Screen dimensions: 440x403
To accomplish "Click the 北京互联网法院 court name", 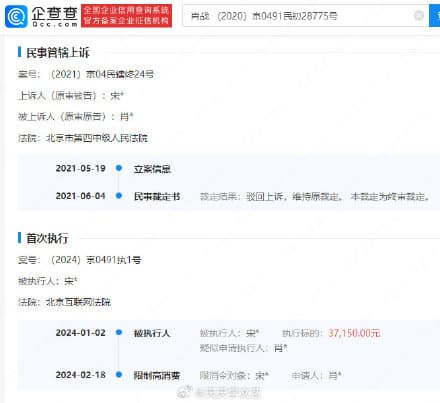I will (x=78, y=302).
